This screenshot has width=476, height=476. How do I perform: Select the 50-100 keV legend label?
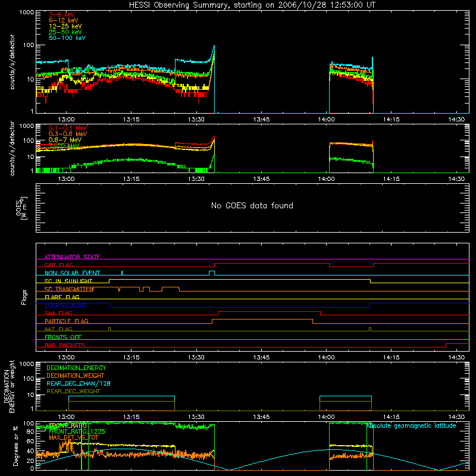click(x=67, y=38)
